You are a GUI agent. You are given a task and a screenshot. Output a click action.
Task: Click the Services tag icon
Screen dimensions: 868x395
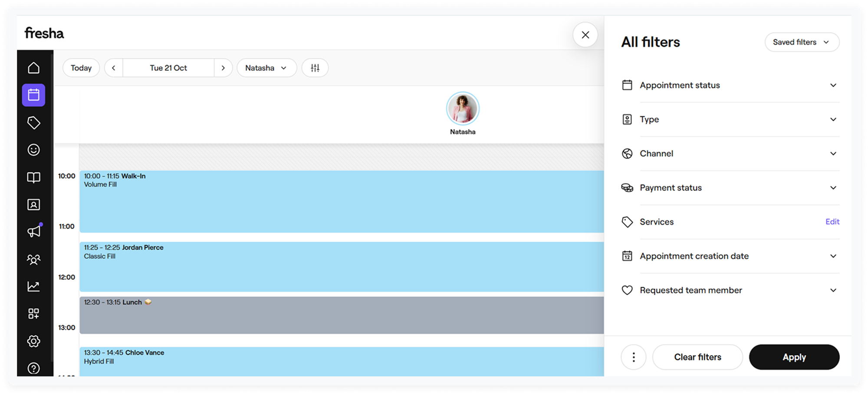tap(627, 222)
